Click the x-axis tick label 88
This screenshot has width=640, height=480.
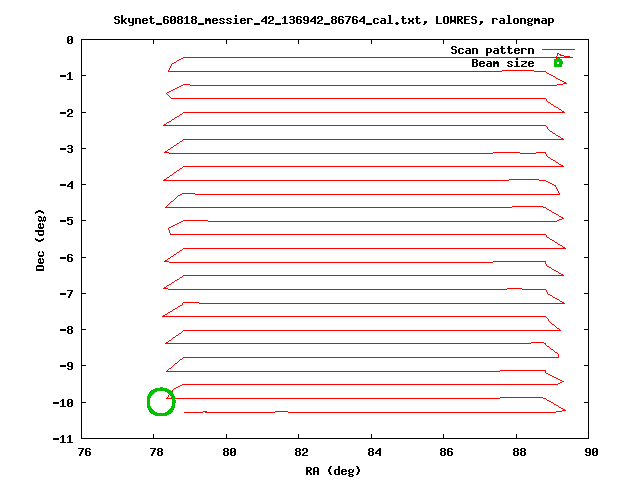point(519,452)
